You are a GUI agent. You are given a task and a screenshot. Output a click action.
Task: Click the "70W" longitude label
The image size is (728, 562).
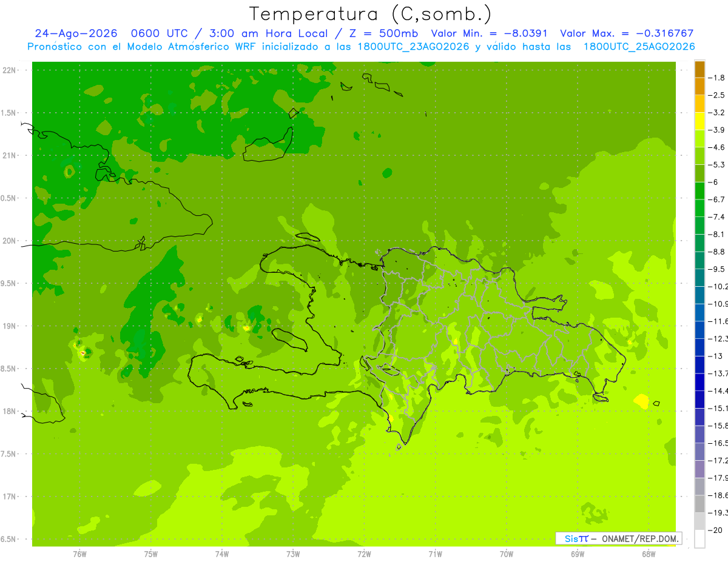pos(507,554)
